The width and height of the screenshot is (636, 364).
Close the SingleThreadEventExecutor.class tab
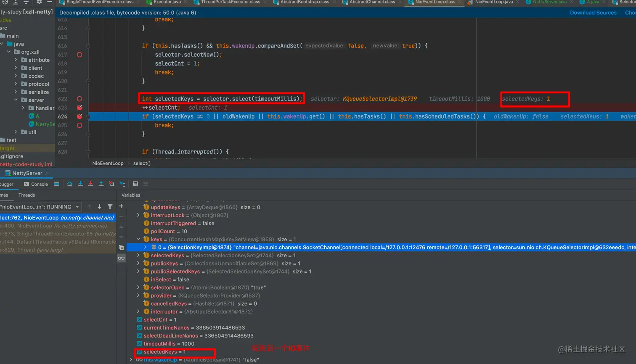[x=138, y=2]
